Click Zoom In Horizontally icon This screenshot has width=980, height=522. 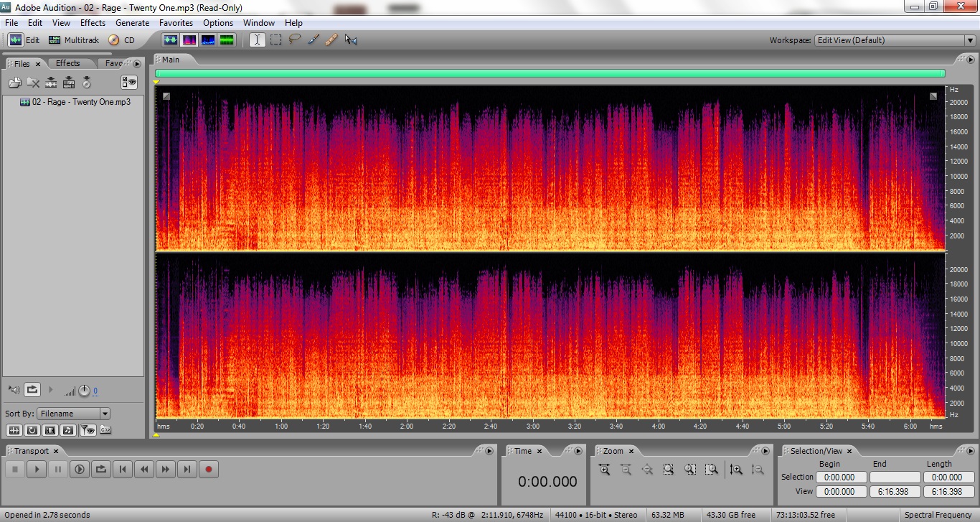604,470
